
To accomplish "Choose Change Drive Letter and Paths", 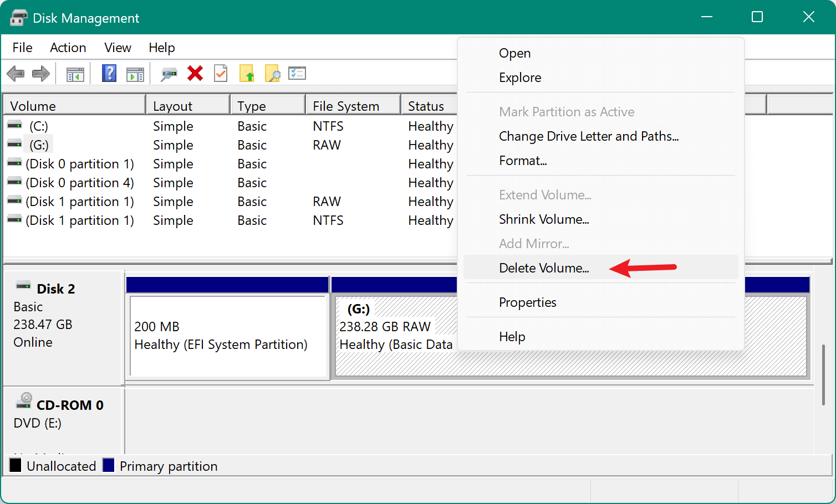I will click(589, 136).
